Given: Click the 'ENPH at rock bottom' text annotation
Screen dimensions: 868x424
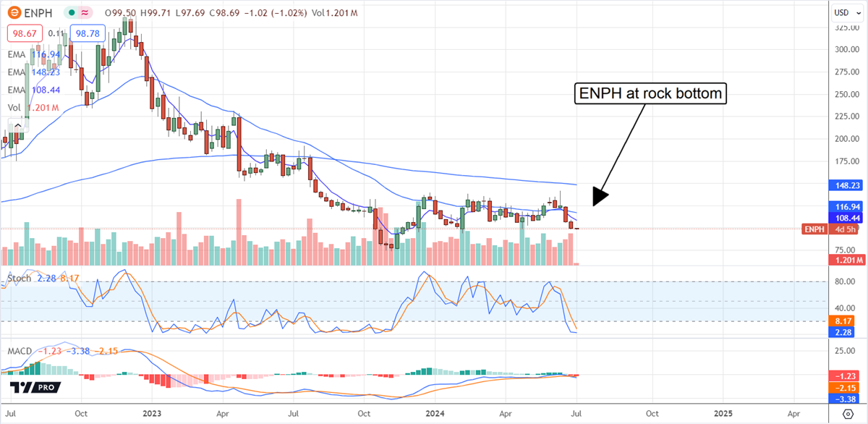Looking at the screenshot, I should 650,93.
